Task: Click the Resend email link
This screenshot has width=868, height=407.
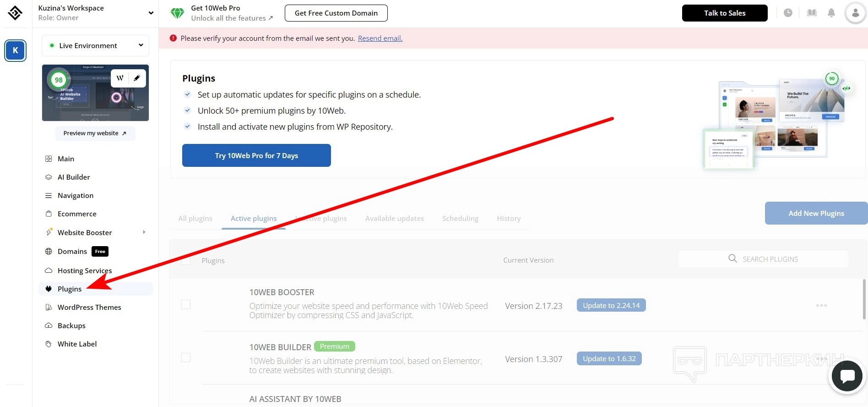Action: click(x=380, y=38)
